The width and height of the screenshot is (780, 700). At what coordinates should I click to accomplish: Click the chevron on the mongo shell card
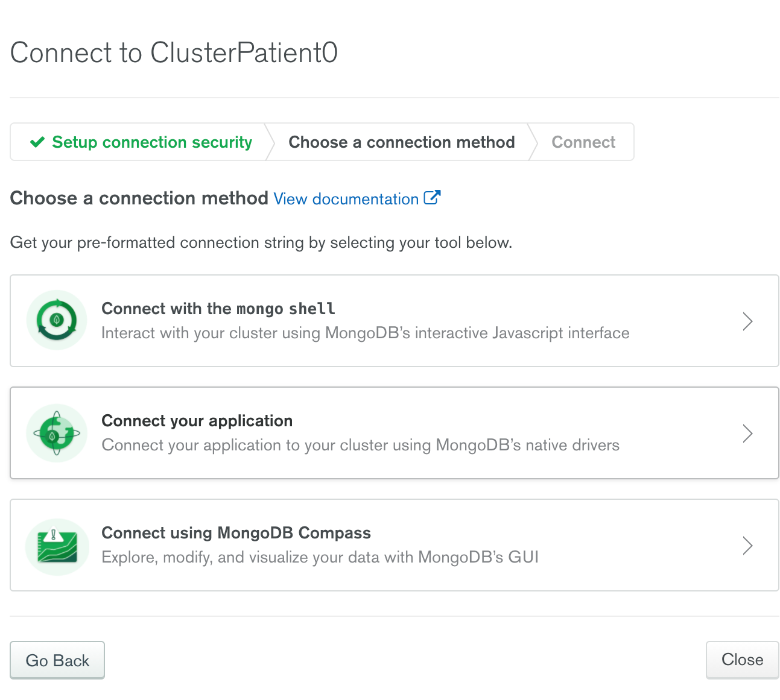[748, 321]
